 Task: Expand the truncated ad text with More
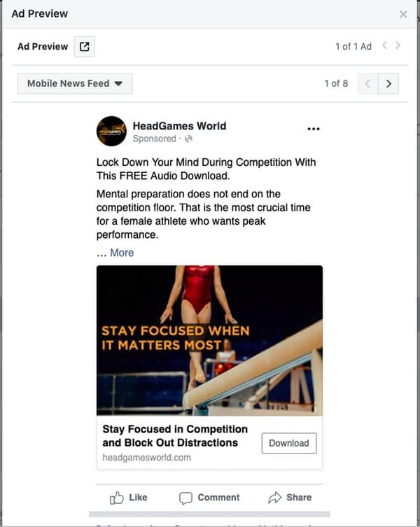coord(122,253)
